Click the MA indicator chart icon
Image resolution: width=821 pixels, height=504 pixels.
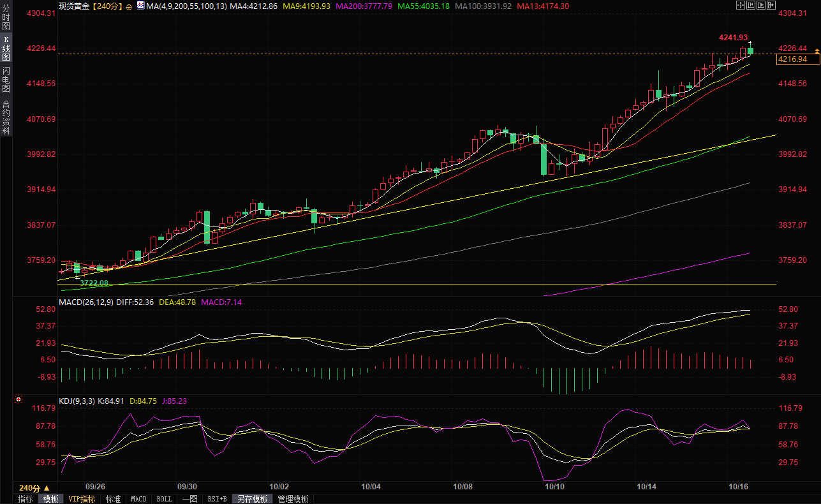(140, 5)
